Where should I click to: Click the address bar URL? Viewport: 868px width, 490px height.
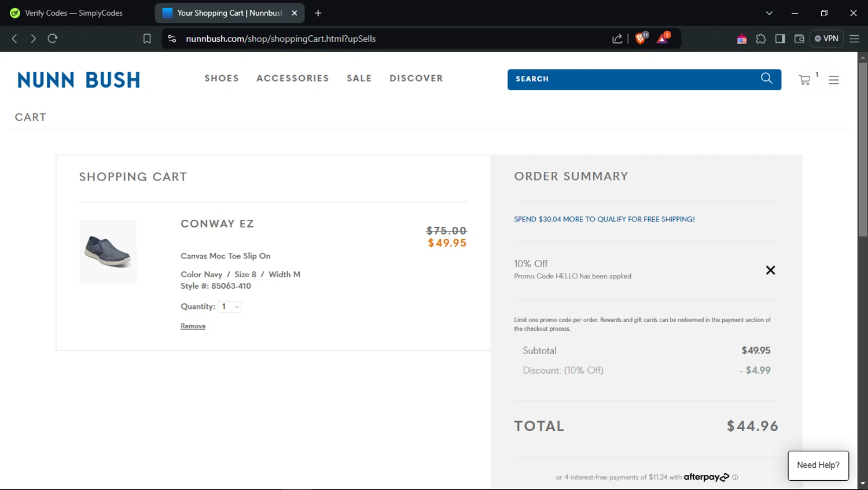point(281,39)
